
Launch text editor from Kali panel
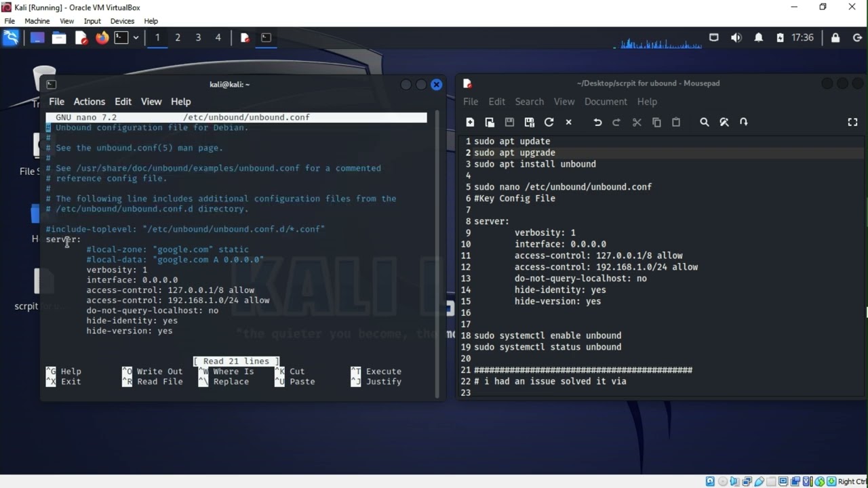pyautogui.click(x=81, y=38)
